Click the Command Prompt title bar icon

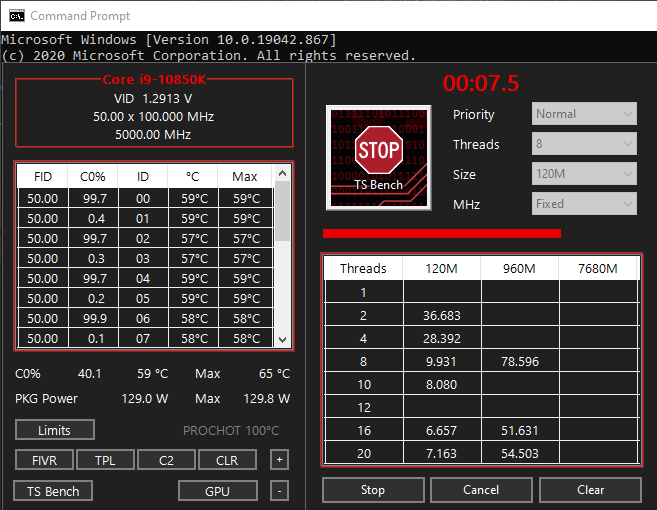(17, 16)
